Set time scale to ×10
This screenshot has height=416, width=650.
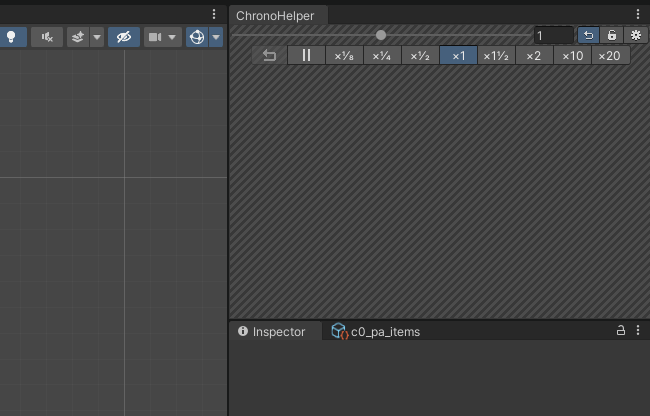point(572,56)
